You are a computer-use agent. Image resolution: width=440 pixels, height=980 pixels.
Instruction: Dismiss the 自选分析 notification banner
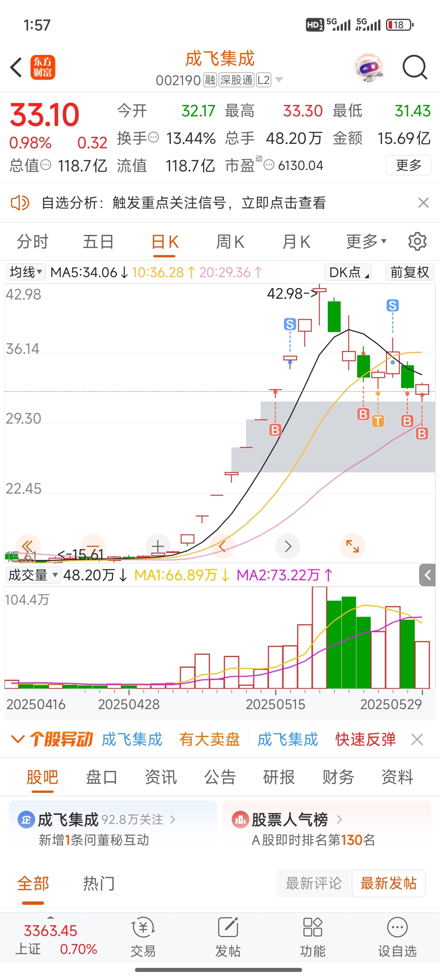pyautogui.click(x=423, y=203)
